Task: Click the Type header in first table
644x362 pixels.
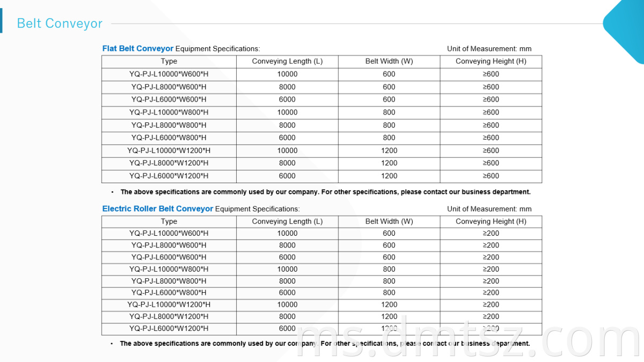Action: coord(169,61)
